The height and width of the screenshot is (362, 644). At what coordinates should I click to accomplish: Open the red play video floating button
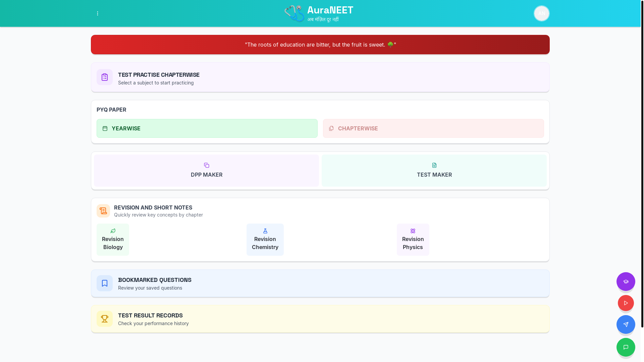coord(626,303)
